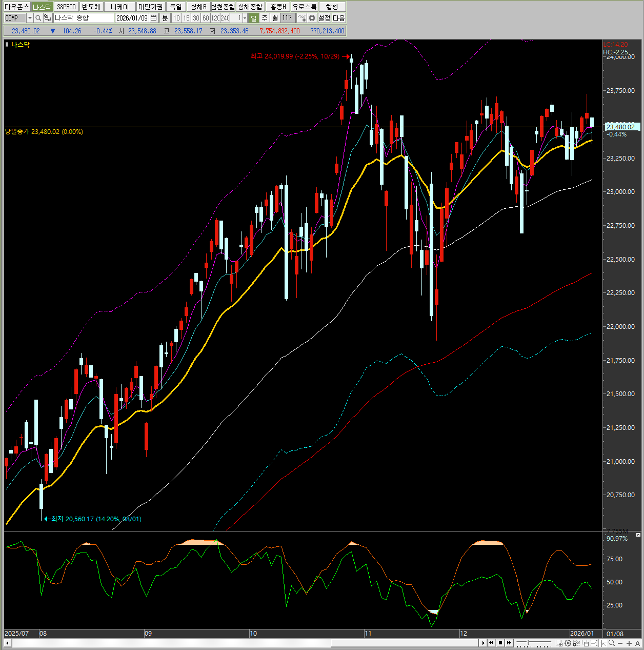Click the horizontal chart scrollbar thumb
The height and width of the screenshot is (650, 644).
pyautogui.click(x=405, y=643)
